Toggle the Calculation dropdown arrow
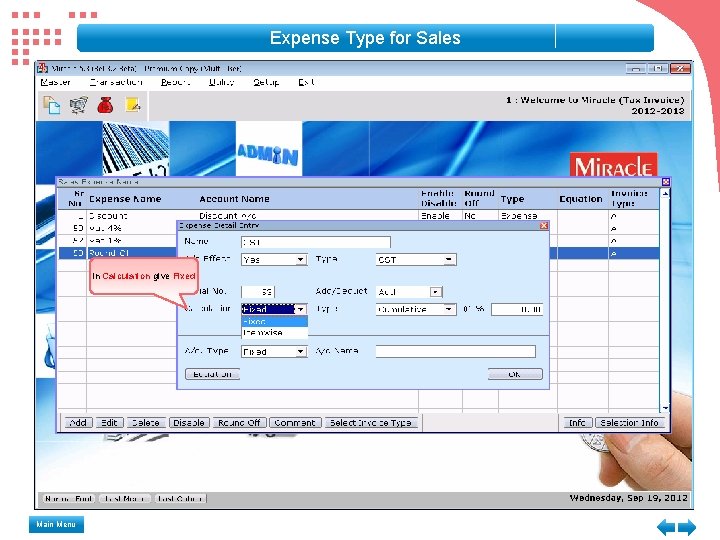Viewport: 720px width, 540px height. [x=301, y=309]
